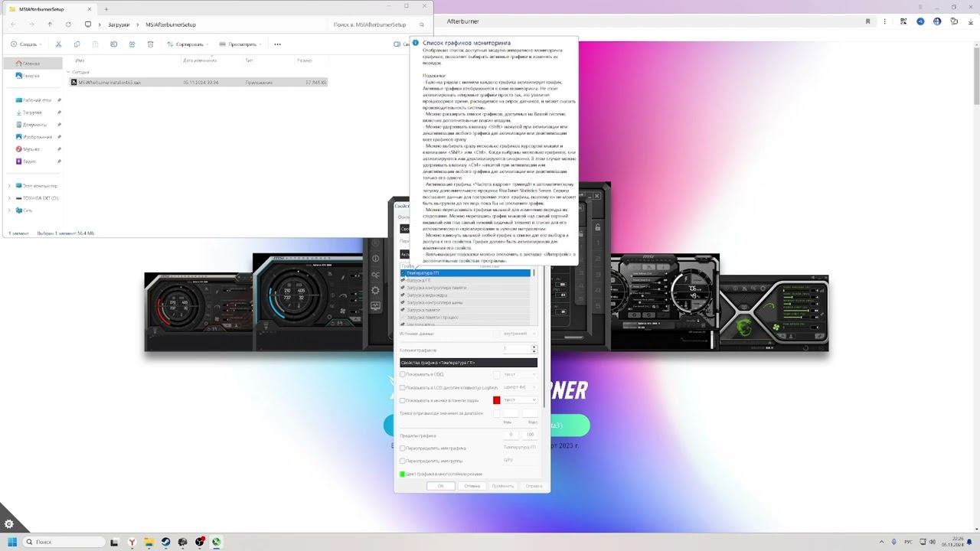Sort the file list by 'Имя' column header

click(x=80, y=60)
